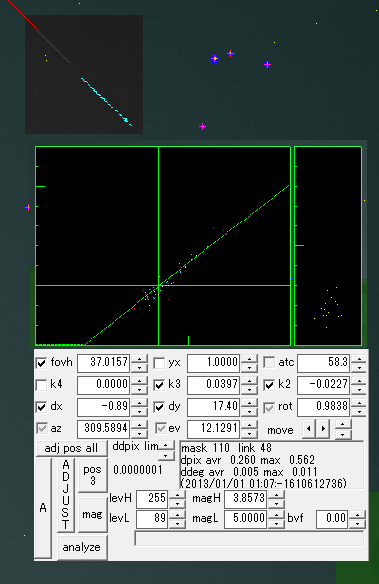Click the vertical ADJUST button
The height and width of the screenshot is (584, 379).
pyautogui.click(x=66, y=495)
